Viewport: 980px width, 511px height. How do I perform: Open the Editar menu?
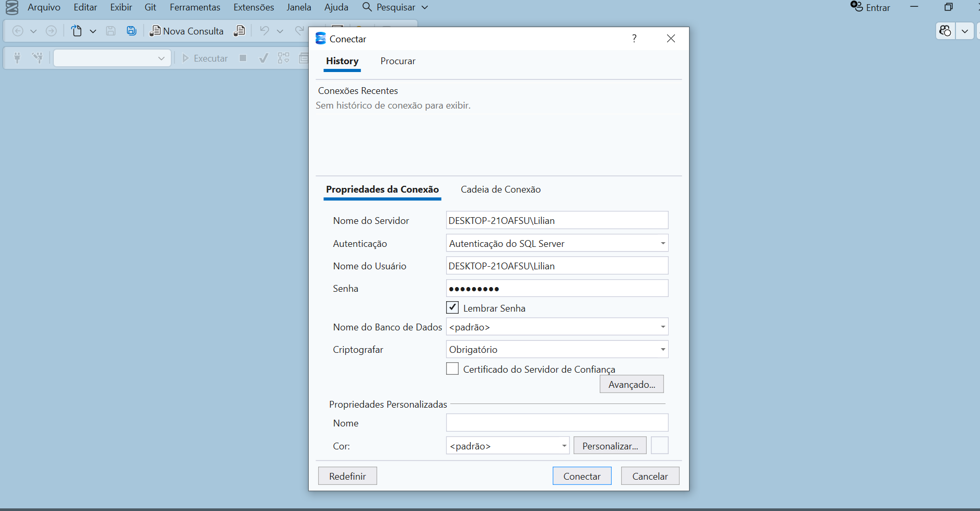pos(85,7)
